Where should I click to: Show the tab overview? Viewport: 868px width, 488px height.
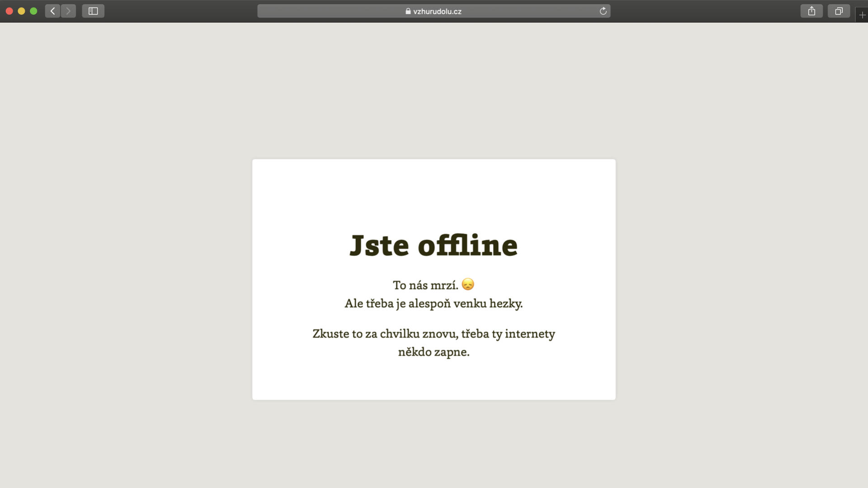(839, 11)
